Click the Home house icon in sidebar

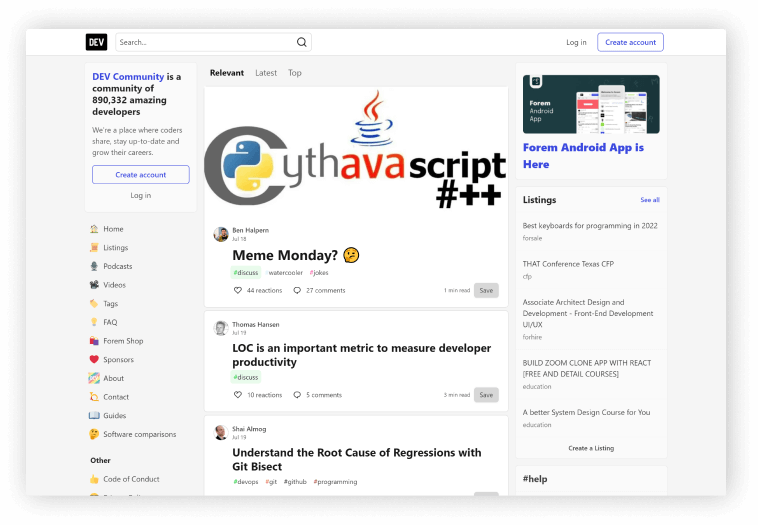coord(94,229)
